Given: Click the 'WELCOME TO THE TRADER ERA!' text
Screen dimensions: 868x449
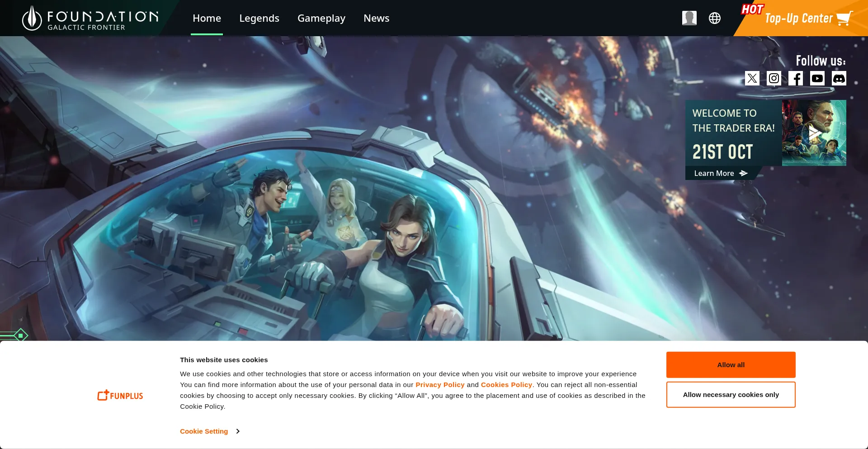Looking at the screenshot, I should [x=733, y=121].
